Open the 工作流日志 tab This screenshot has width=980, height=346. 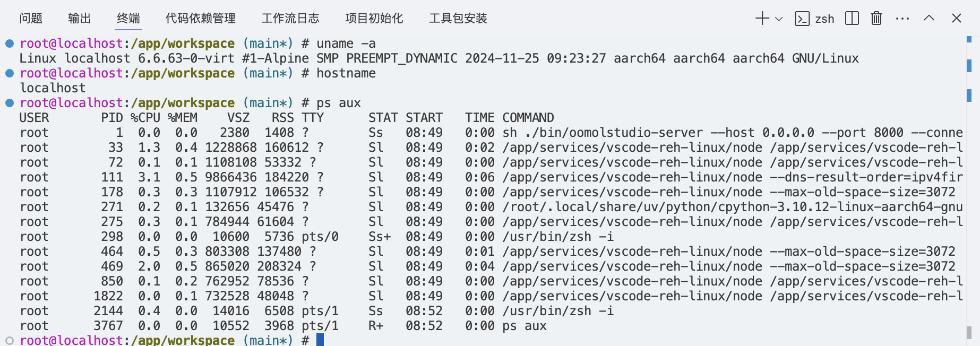pos(290,19)
